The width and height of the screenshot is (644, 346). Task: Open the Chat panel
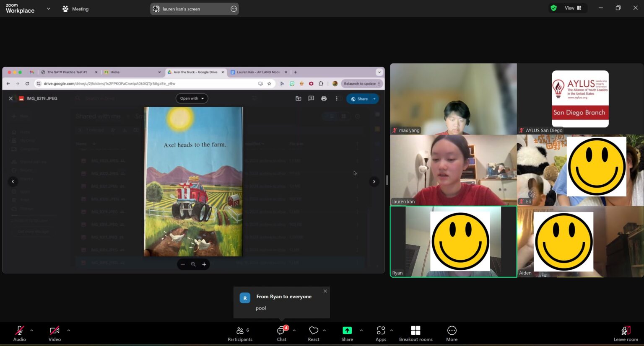[x=282, y=333]
